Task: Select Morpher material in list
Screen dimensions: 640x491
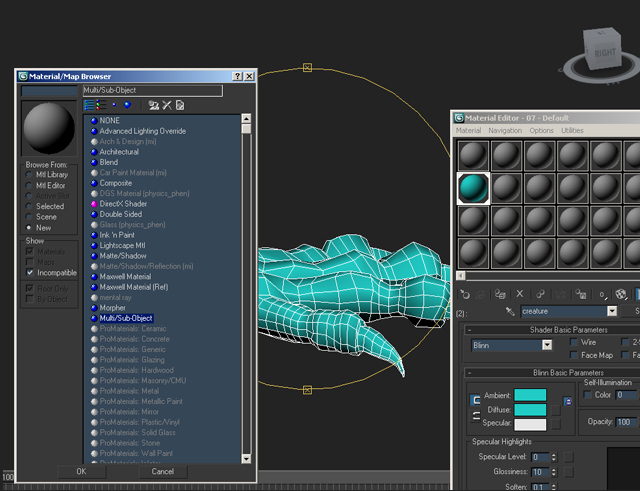Action: (113, 308)
